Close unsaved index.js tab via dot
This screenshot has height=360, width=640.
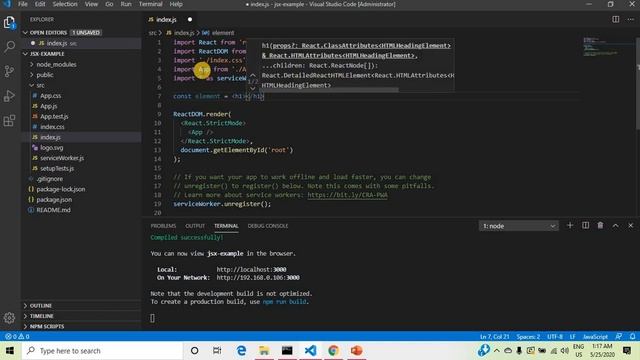coord(190,19)
